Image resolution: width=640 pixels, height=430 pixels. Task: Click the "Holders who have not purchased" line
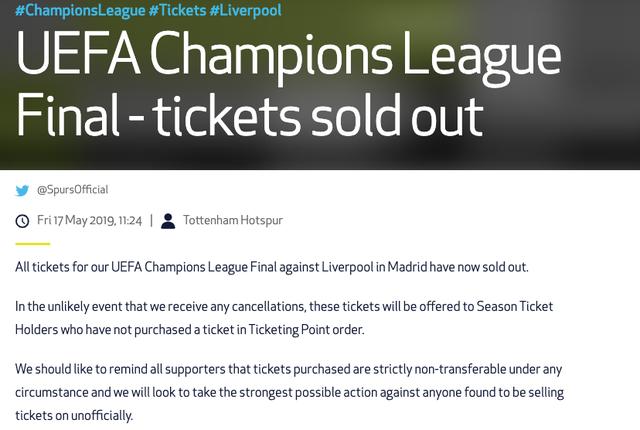click(190, 330)
